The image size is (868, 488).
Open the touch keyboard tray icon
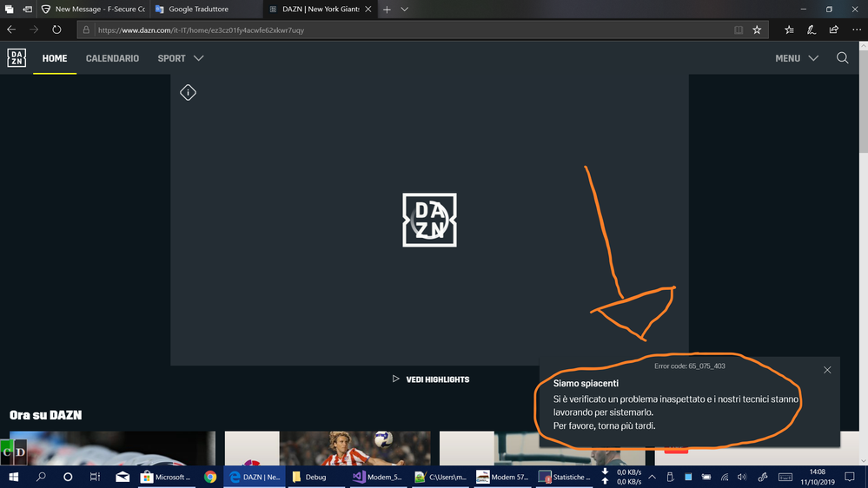[x=785, y=477]
